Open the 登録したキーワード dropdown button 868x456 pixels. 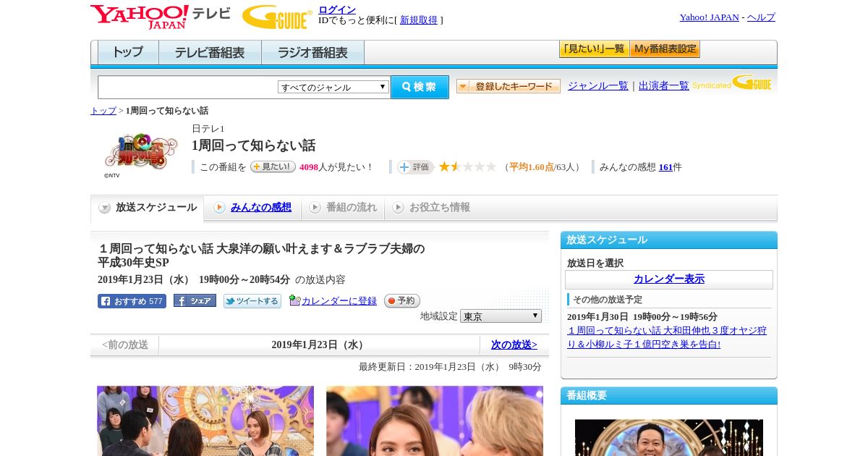coord(509,86)
